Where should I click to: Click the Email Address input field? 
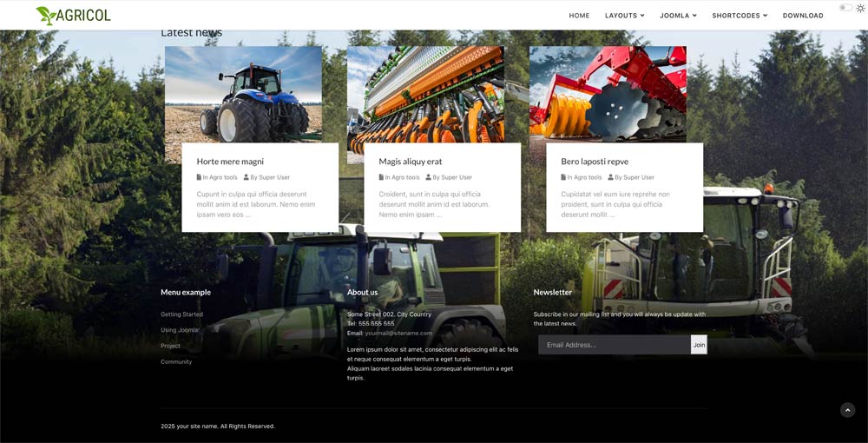click(614, 345)
